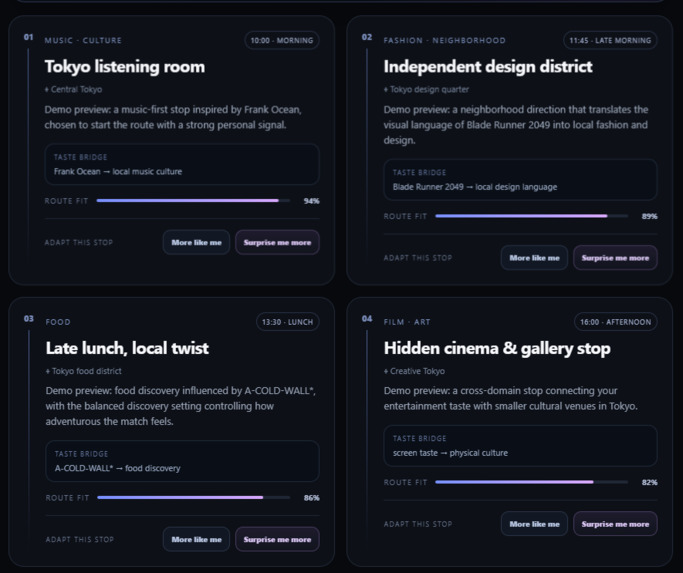The height and width of the screenshot is (573, 683).
Task: Click the Tokyo food district location label
Action: 84,371
